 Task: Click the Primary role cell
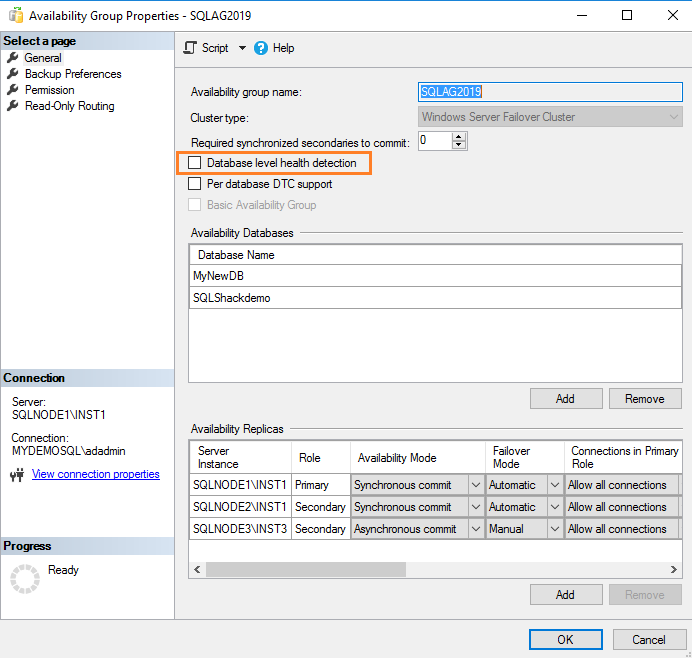tap(321, 485)
